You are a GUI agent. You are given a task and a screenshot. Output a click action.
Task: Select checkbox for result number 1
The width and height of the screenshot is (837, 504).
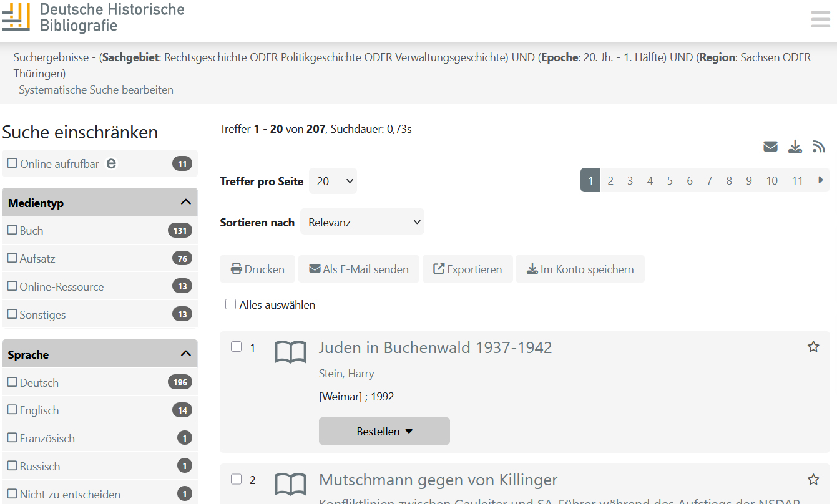237,347
